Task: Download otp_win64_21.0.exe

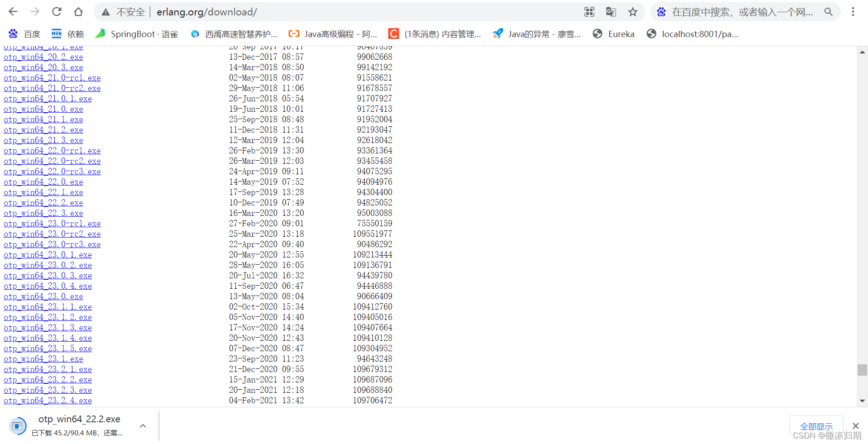Action: pos(43,109)
